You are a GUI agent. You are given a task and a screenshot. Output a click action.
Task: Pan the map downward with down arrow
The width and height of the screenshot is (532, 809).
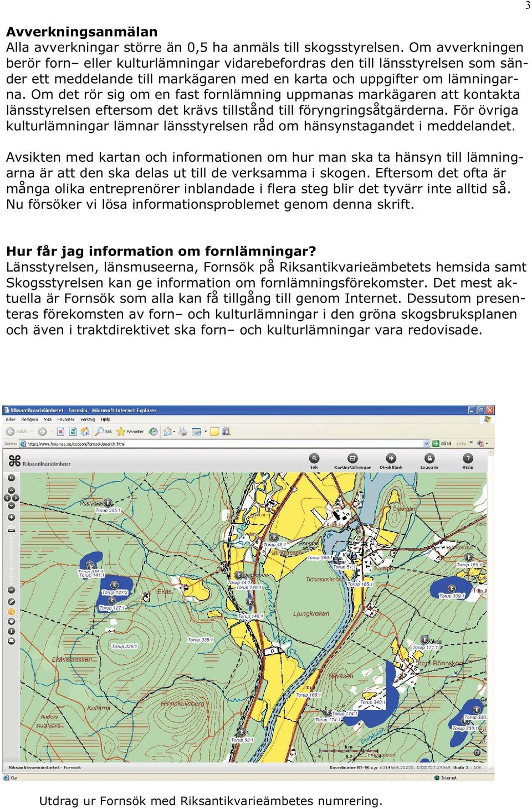(x=11, y=505)
